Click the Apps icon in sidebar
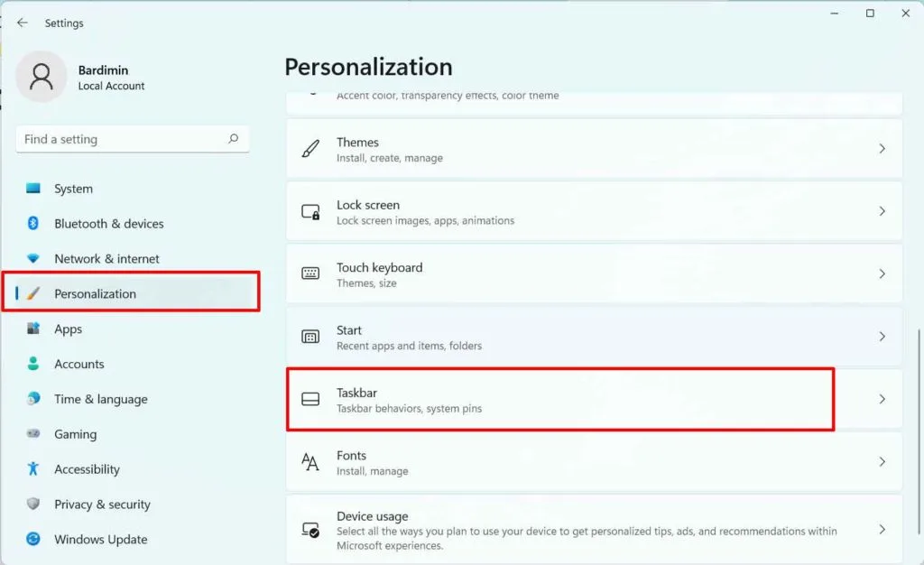924x565 pixels. tap(33, 329)
